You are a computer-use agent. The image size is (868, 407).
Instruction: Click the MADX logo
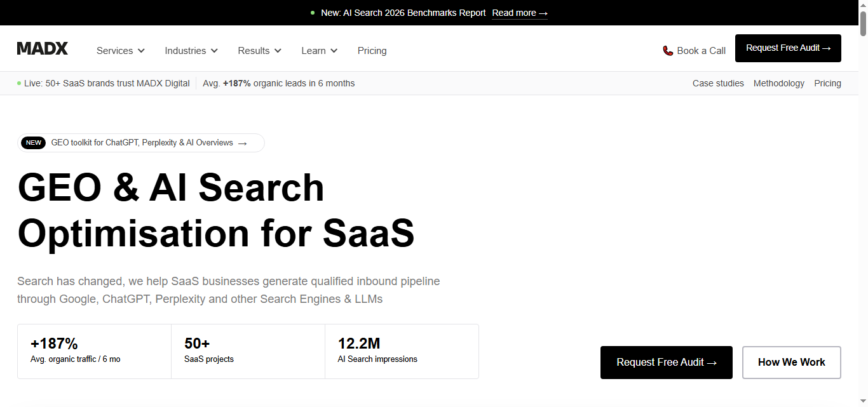coord(43,48)
